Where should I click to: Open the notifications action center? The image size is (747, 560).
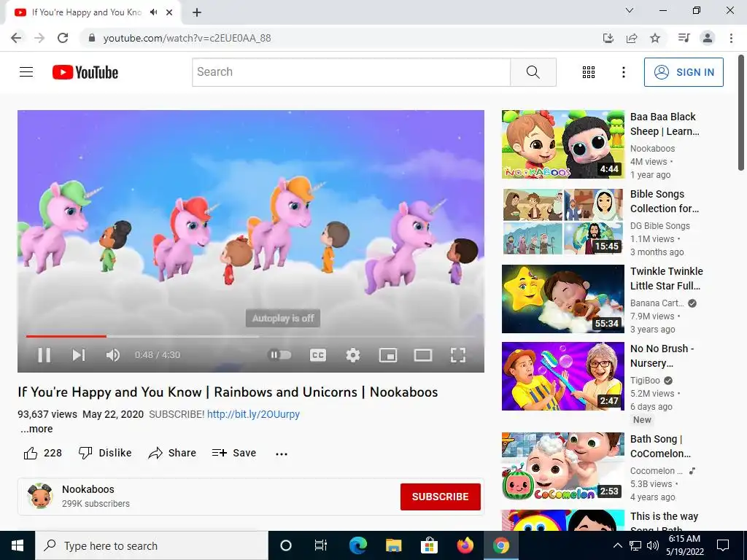pyautogui.click(x=723, y=545)
